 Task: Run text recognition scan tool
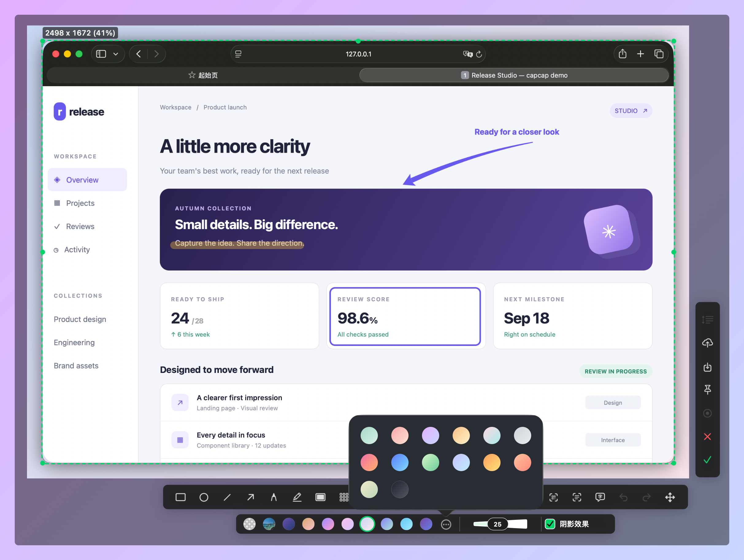click(577, 497)
